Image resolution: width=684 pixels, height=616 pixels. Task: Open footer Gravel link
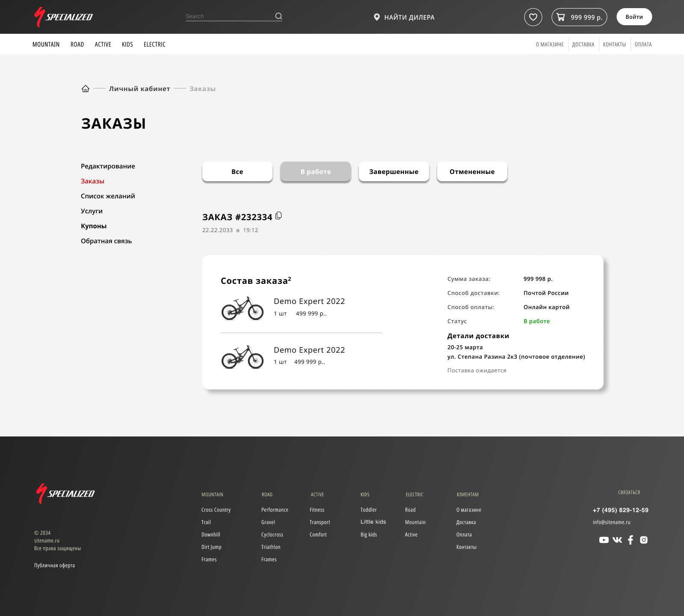[x=268, y=522]
